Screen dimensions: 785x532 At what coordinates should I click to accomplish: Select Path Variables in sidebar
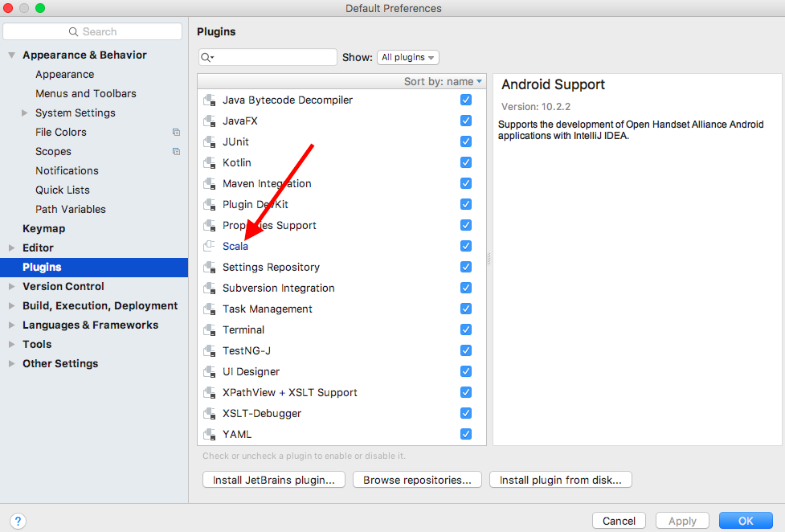tap(71, 210)
